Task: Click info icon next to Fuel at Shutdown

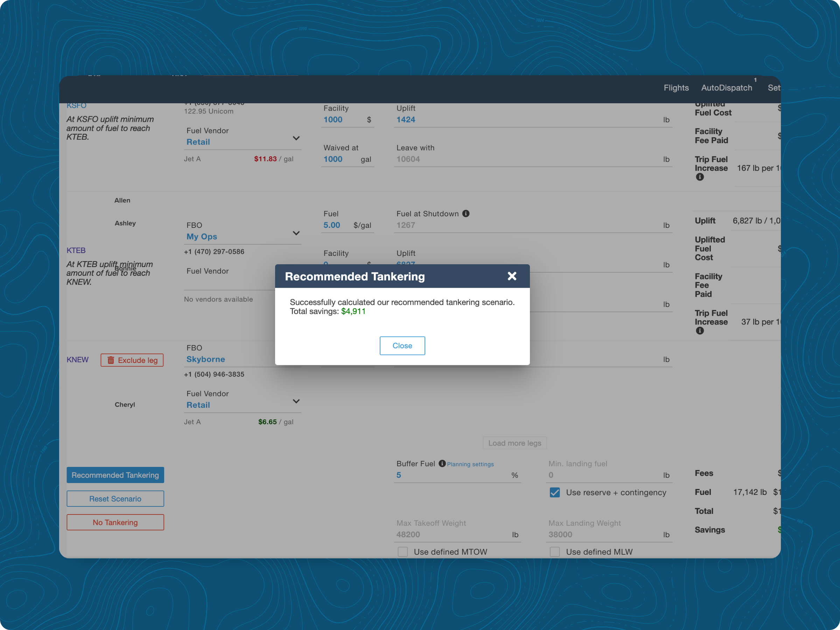Action: pos(465,213)
